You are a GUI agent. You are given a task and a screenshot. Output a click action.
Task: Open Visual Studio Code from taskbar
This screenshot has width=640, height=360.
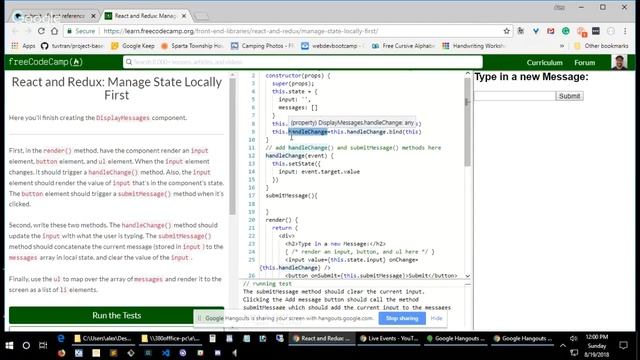165,353
